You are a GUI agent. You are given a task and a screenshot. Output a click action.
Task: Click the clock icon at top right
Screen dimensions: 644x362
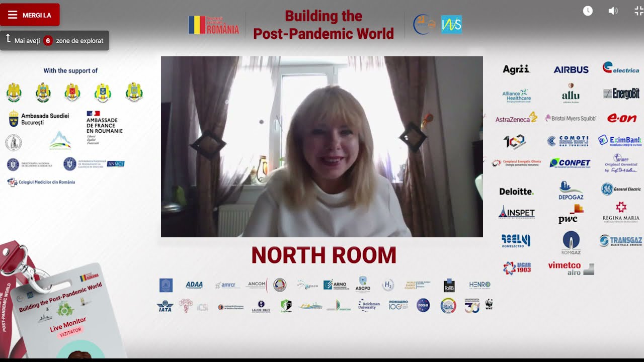pyautogui.click(x=588, y=11)
